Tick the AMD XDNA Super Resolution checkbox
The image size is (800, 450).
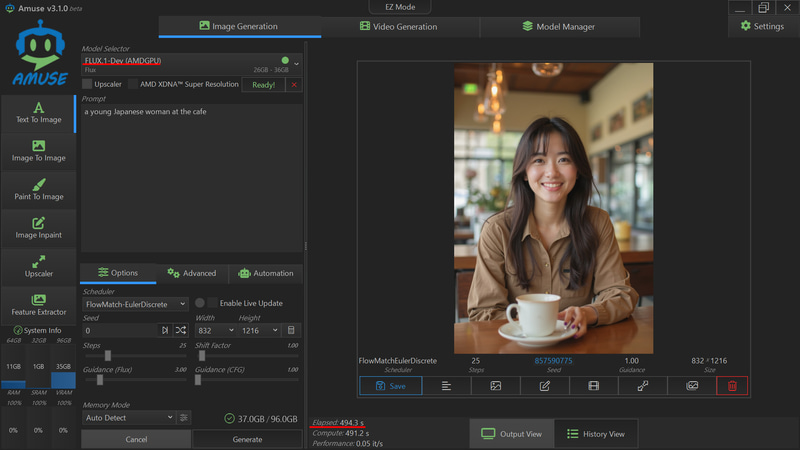(131, 85)
